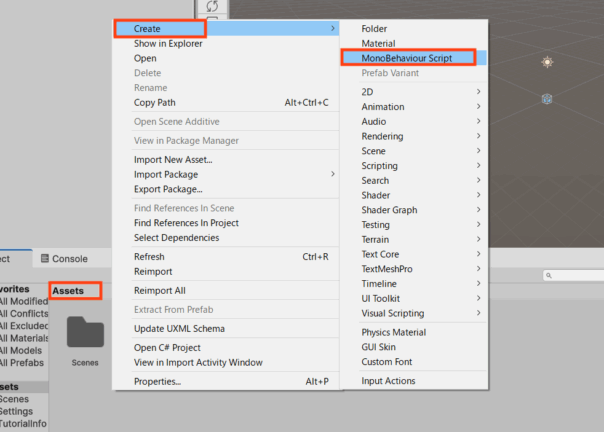Expand the Shader Graph submenu
Viewport: 604px width, 432px height.
coord(389,210)
